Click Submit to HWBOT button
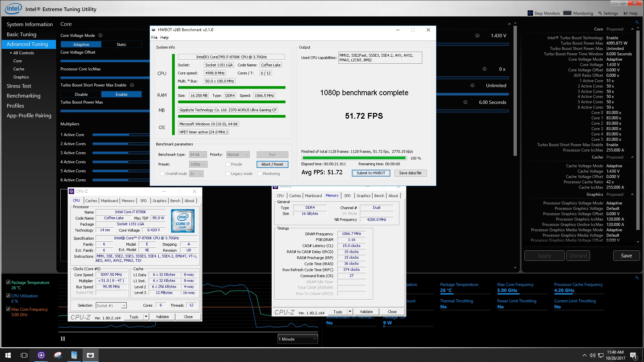 371,173
